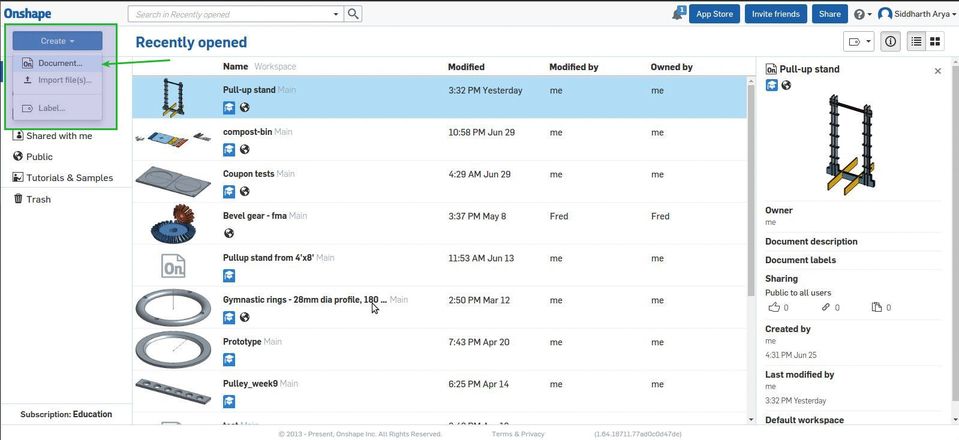This screenshot has height=440, width=959.
Task: Open Tutorials & Samples
Action: 63,177
